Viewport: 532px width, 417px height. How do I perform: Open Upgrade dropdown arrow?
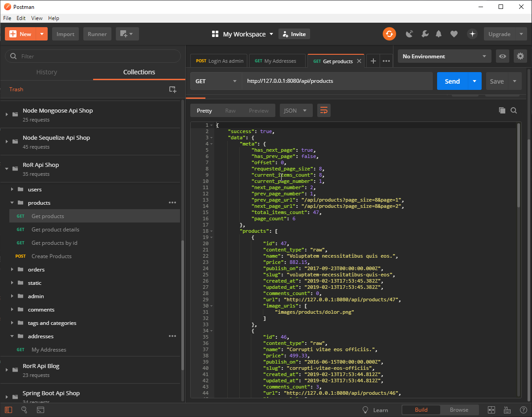click(x=521, y=34)
